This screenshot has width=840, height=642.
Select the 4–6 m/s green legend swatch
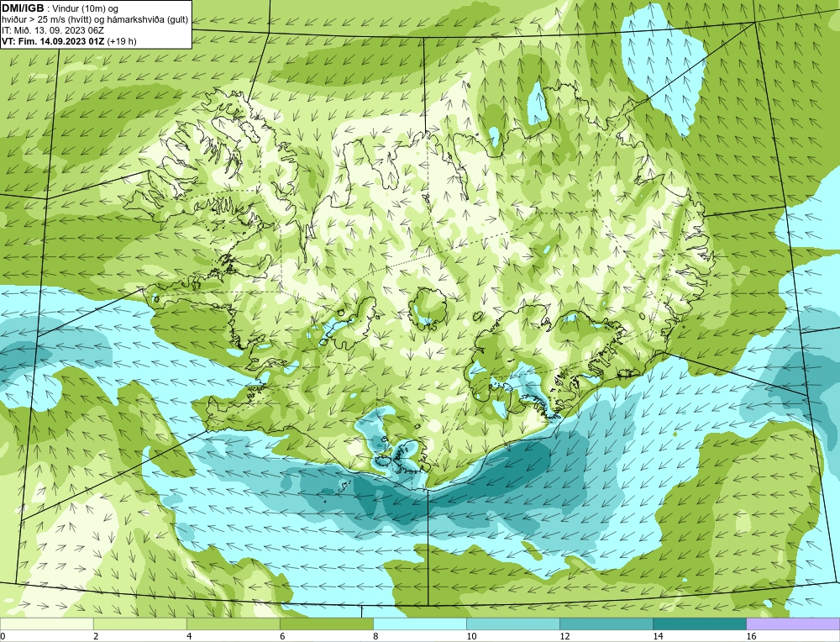click(233, 624)
